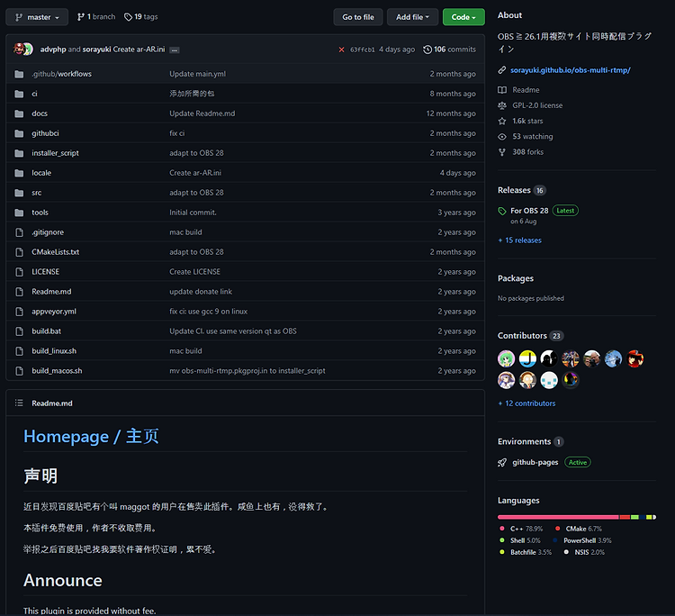Click the Readme book icon
Image resolution: width=675 pixels, height=616 pixels.
(502, 90)
